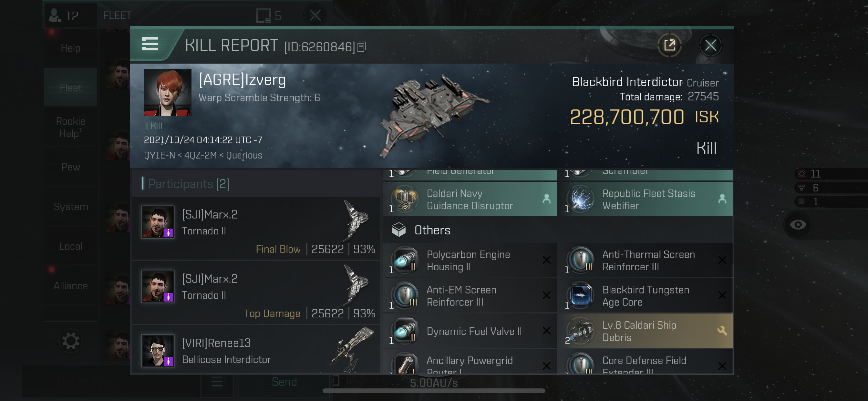Image resolution: width=868 pixels, height=401 pixels.
Task: Click the Polycarbon Engine Housing II icon
Action: 405,261
